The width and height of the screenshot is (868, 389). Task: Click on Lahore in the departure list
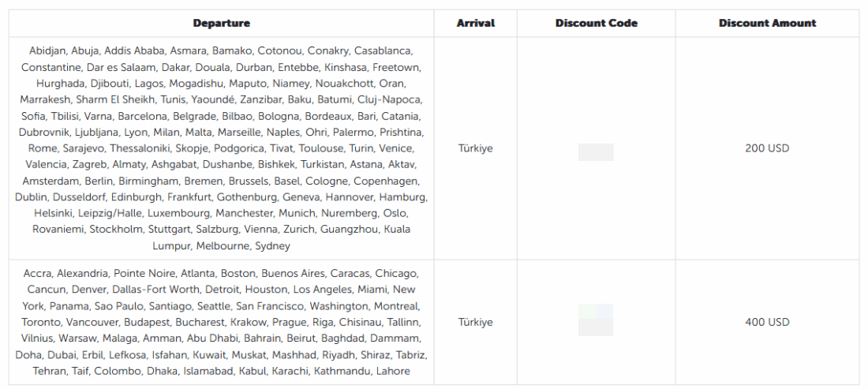391,371
